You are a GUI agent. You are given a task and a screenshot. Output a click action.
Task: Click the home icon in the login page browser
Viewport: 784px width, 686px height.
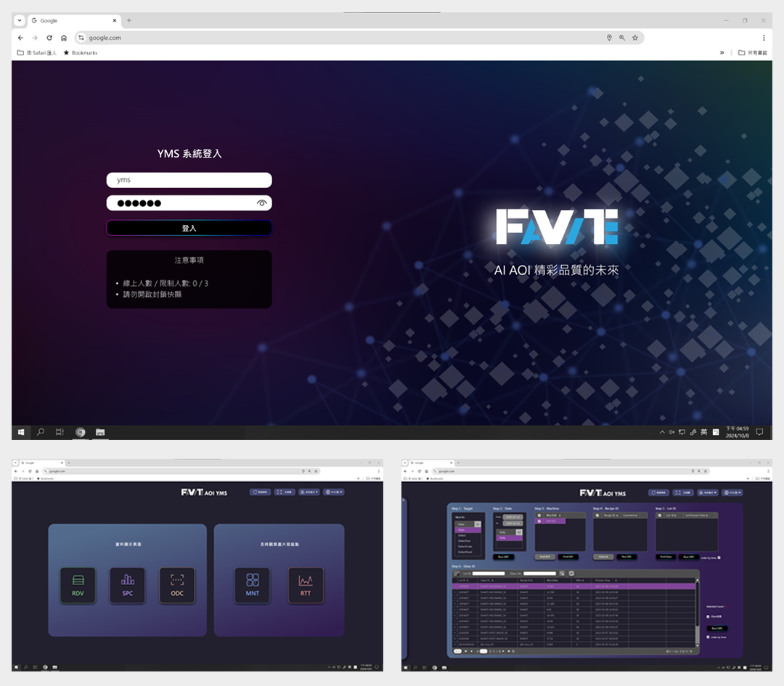(x=64, y=38)
